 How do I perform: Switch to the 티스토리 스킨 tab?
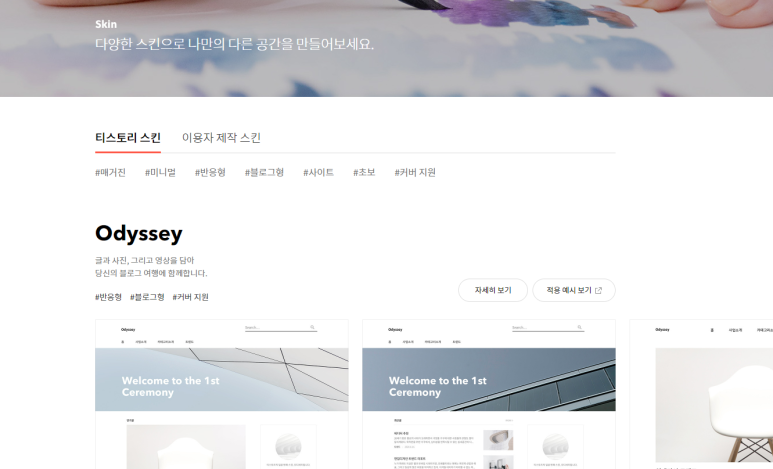tap(128, 138)
